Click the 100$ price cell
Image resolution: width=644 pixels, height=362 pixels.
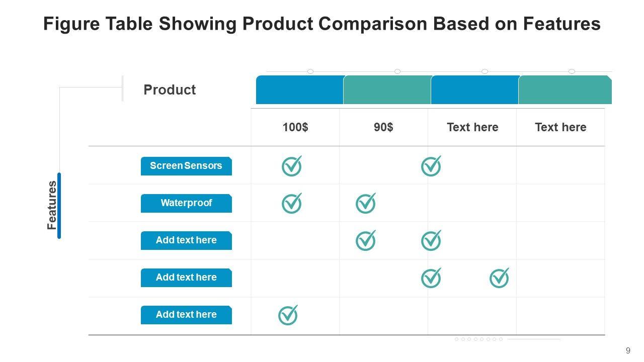coord(295,127)
